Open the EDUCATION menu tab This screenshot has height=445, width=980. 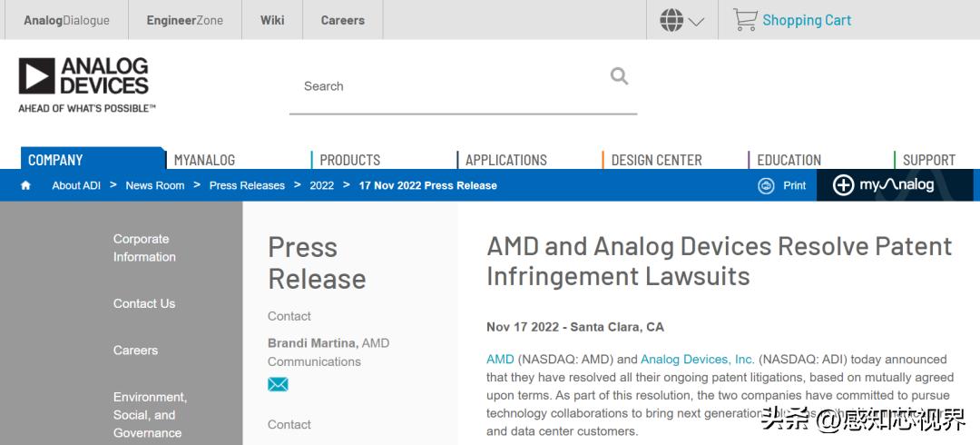pos(789,160)
